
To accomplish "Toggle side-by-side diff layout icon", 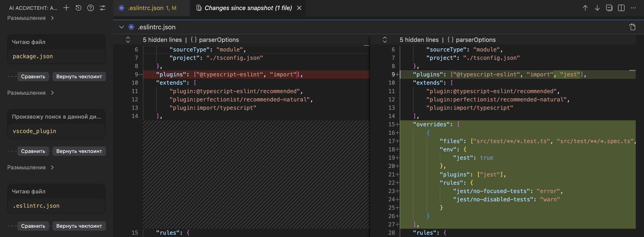I will click(621, 8).
